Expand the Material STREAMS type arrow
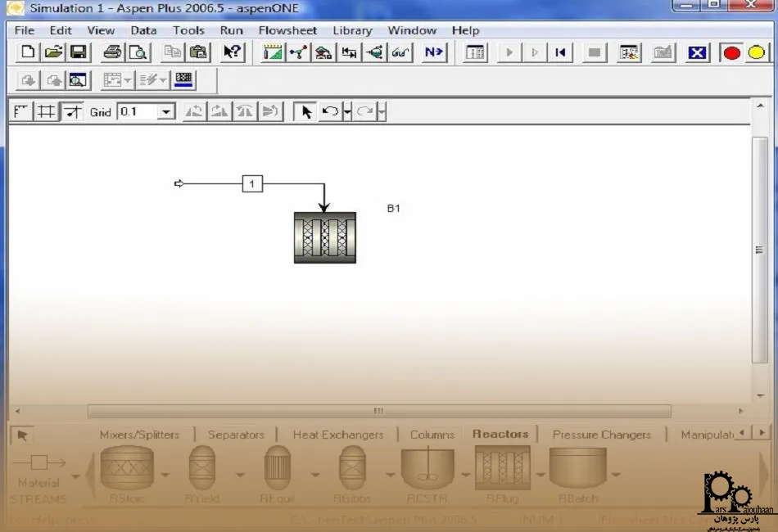Image resolution: width=778 pixels, height=532 pixels. coord(76,475)
